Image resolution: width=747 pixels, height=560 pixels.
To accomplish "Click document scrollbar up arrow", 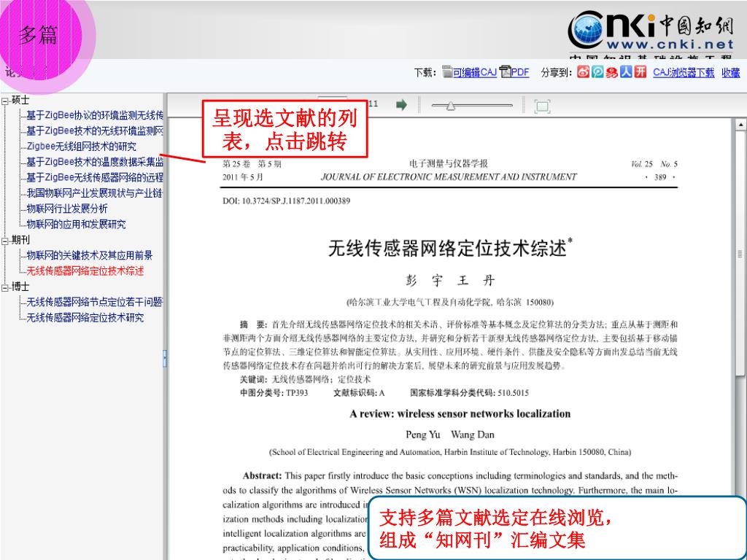I will 741,125.
